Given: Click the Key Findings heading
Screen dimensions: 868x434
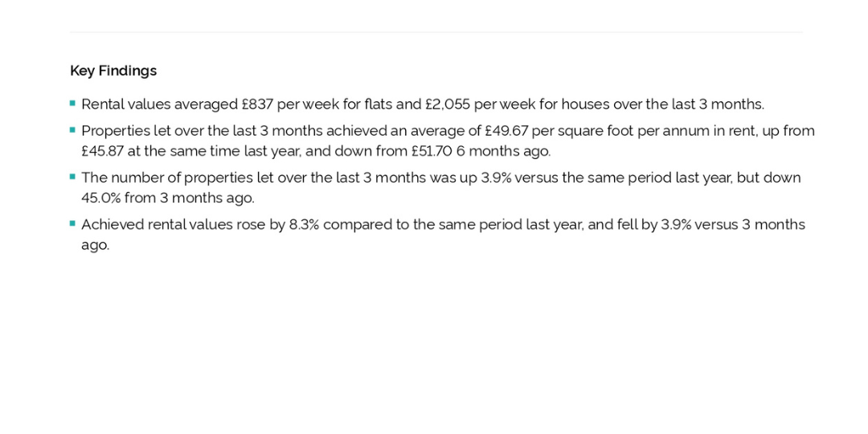Looking at the screenshot, I should [113, 71].
